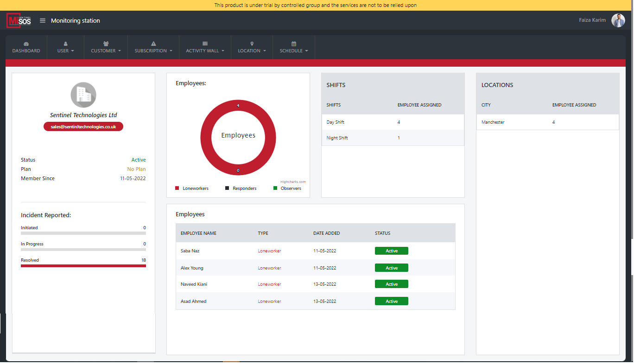The width and height of the screenshot is (634, 364).
Task: Click the Dashboard gauge icon
Action: pyautogui.click(x=26, y=44)
